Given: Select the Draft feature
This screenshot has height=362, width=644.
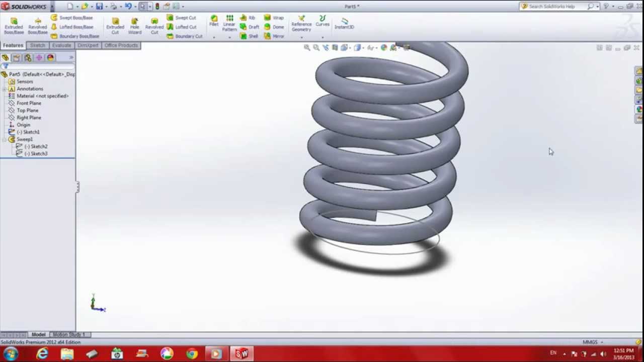Looking at the screenshot, I should click(x=250, y=27).
